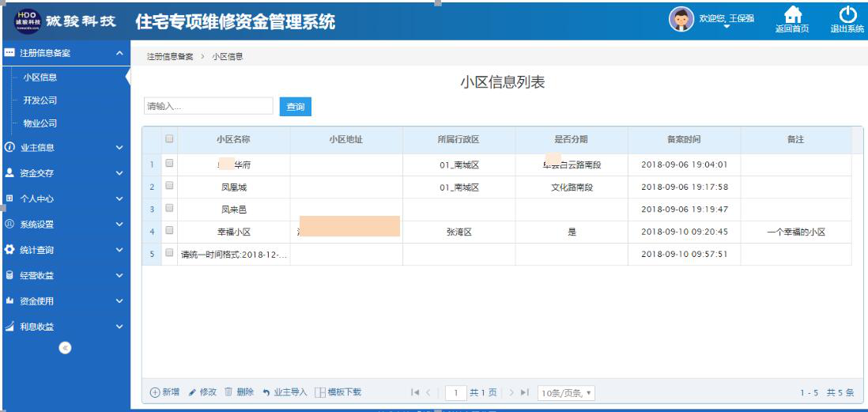Click the 查询 search button
This screenshot has width=868, height=412.
point(296,106)
